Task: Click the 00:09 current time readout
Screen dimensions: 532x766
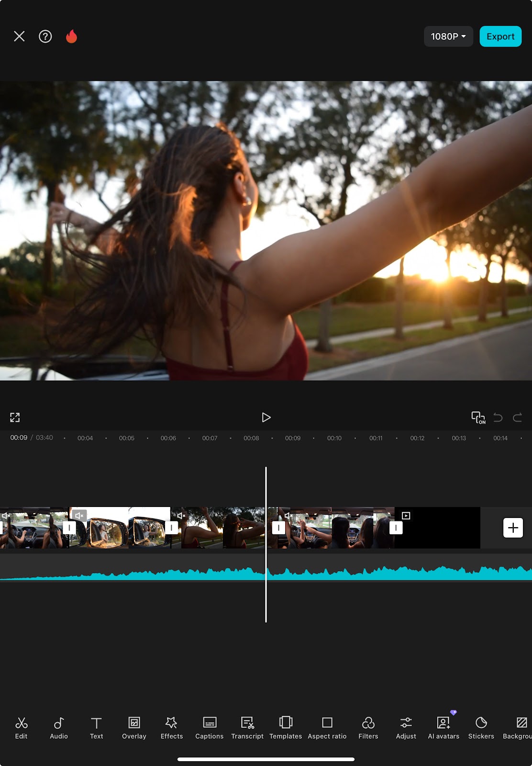Action: coord(19,438)
